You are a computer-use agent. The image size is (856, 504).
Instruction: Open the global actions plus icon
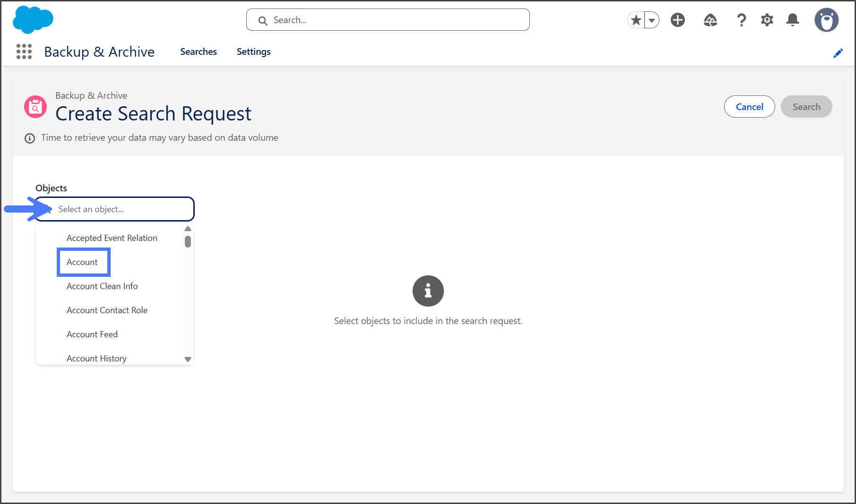pos(677,20)
